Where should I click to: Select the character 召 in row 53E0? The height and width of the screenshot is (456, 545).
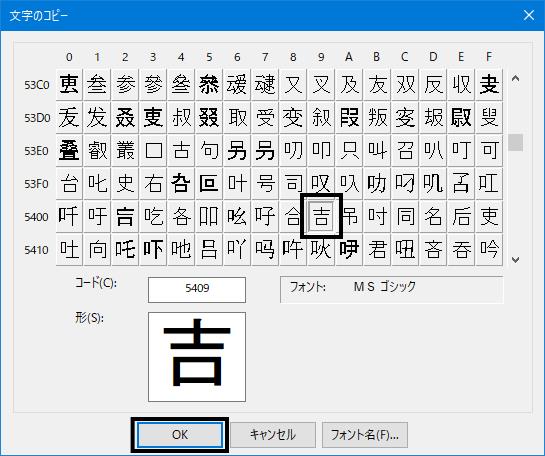coord(405,150)
